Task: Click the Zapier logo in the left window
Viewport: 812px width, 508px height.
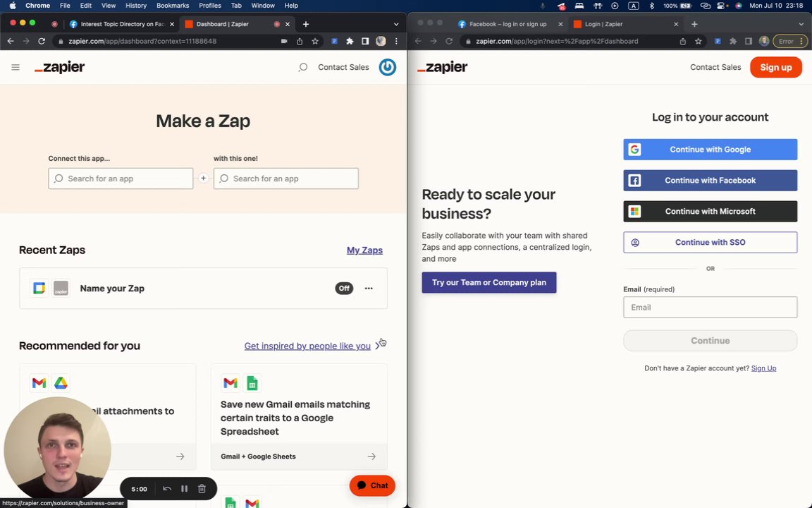Action: pyautogui.click(x=59, y=68)
